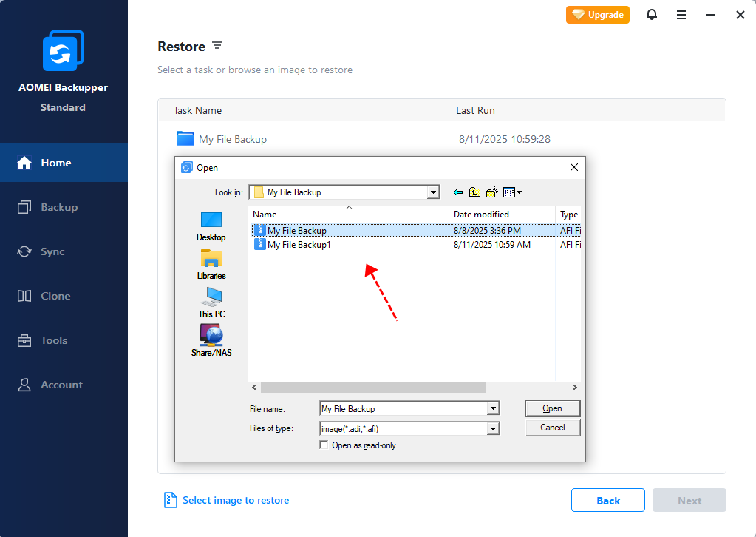The height and width of the screenshot is (537, 756).
Task: Click Select image to restore link
Action: [x=236, y=500]
